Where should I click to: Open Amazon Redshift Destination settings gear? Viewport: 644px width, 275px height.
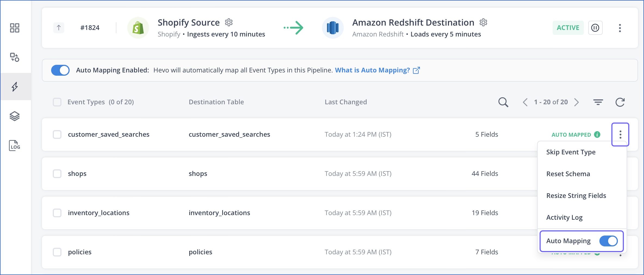pyautogui.click(x=483, y=22)
